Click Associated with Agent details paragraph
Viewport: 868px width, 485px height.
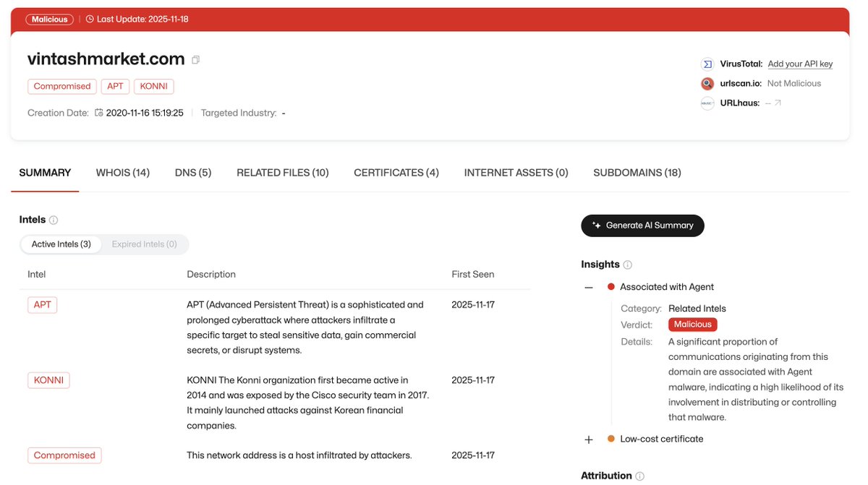point(756,379)
